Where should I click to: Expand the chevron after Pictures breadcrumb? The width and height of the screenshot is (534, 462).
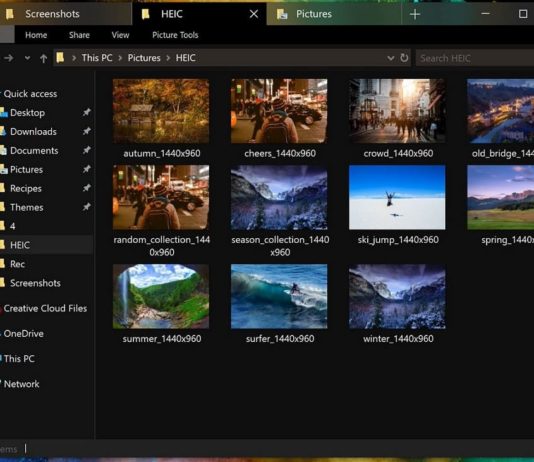click(x=168, y=58)
